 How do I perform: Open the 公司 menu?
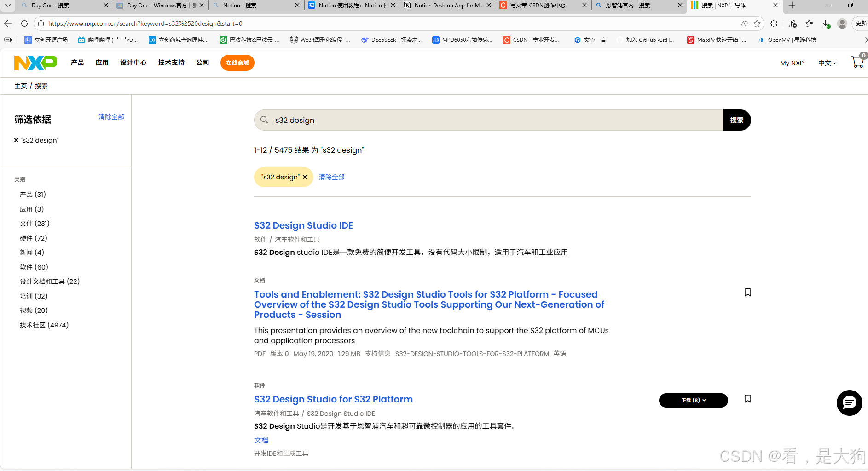click(203, 63)
